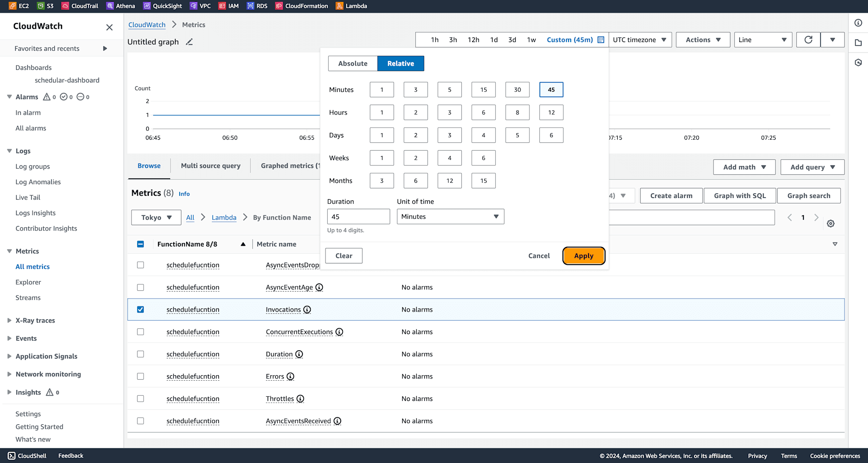Cancel the time range picker
Image resolution: width=868 pixels, height=463 pixels.
[x=539, y=256]
